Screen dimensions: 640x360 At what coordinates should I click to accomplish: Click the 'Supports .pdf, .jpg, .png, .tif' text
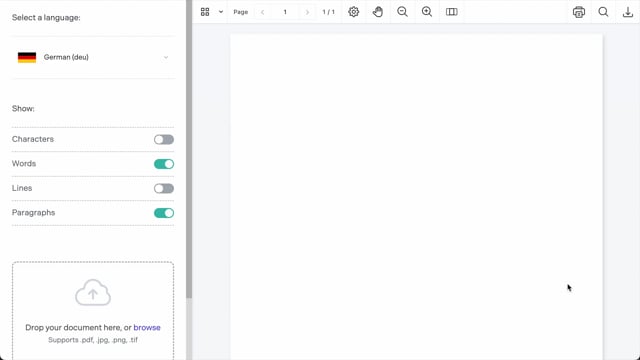coord(93,340)
